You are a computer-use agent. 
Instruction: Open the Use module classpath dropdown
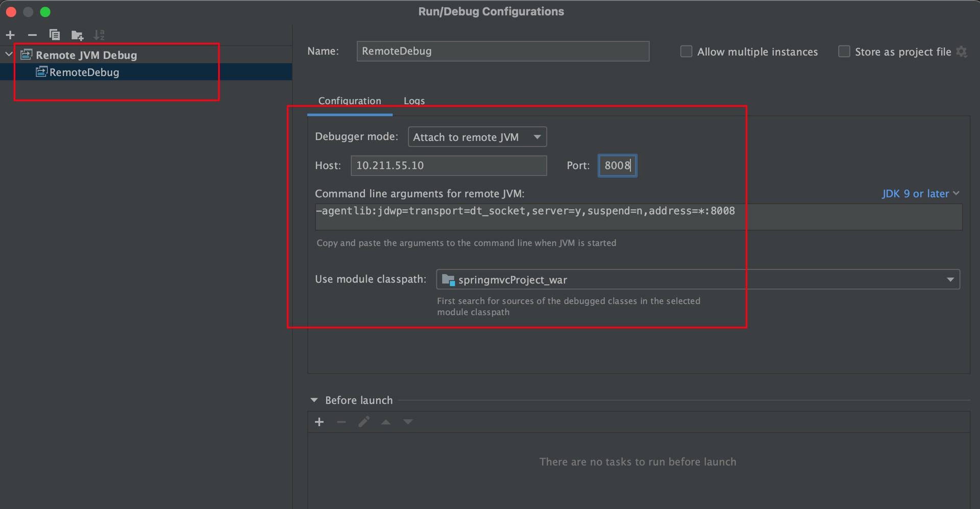(698, 280)
